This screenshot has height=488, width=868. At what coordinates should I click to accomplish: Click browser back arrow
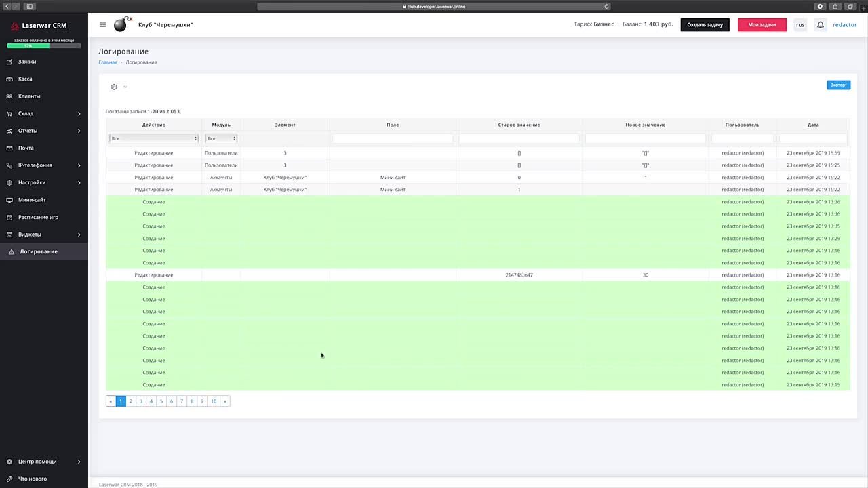[x=7, y=6]
